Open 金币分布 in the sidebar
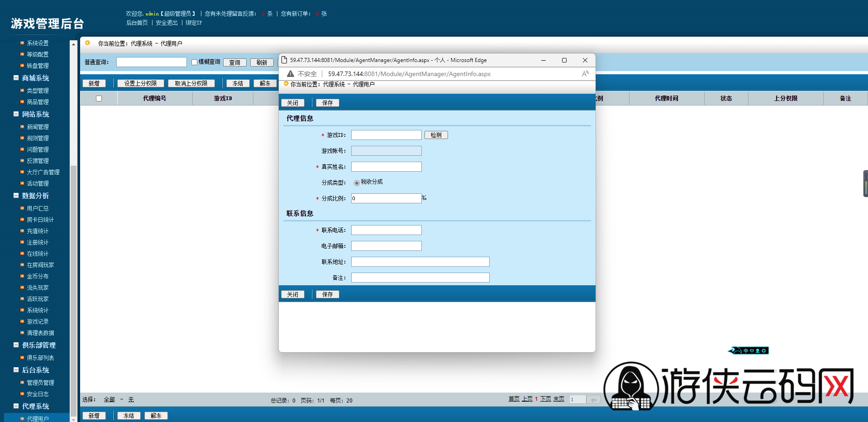868x422 pixels. pyautogui.click(x=38, y=276)
